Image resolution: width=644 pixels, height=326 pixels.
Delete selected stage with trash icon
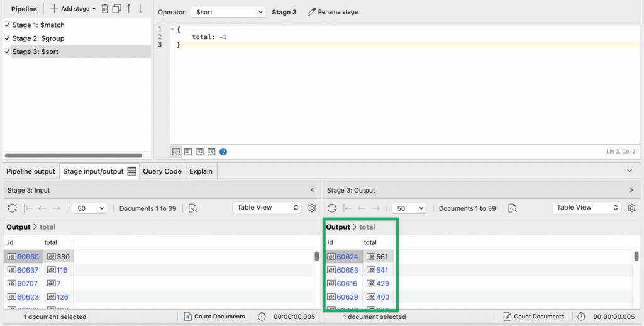(x=105, y=9)
